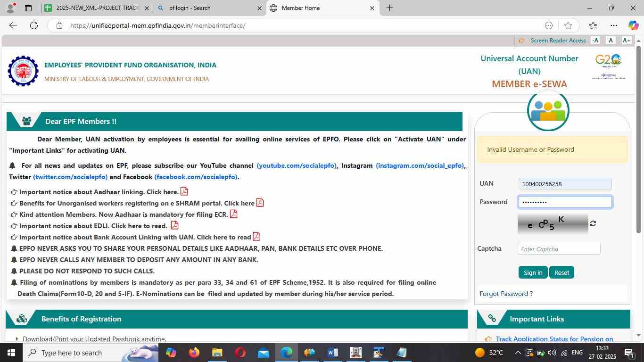The height and width of the screenshot is (362, 644).
Task: Open the weather 32°C taskbar widget
Action: pos(489,353)
